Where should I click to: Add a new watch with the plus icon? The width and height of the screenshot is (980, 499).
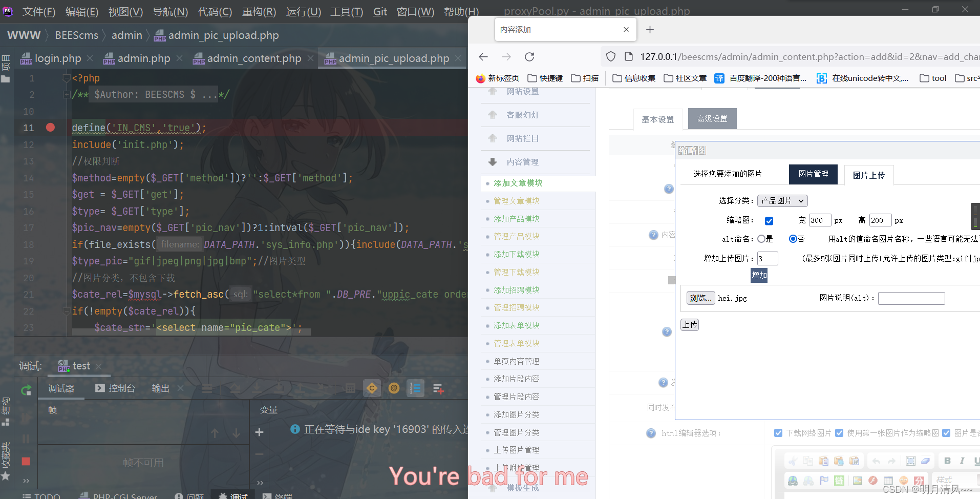260,432
